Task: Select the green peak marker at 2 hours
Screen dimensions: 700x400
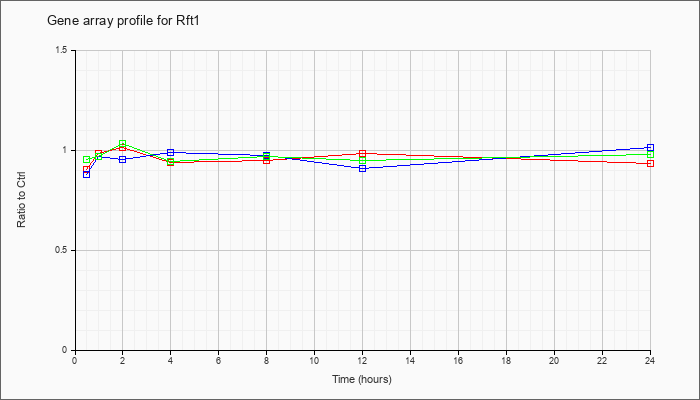Action: (122, 143)
